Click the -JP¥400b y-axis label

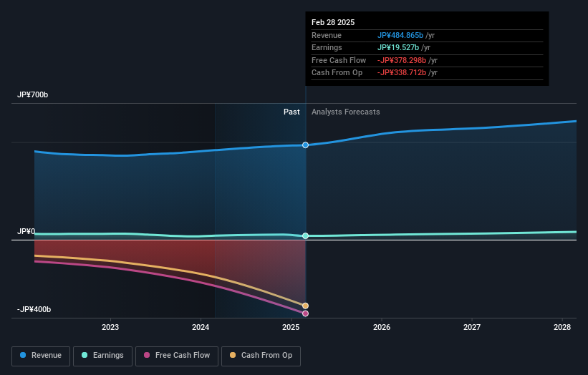[34, 309]
